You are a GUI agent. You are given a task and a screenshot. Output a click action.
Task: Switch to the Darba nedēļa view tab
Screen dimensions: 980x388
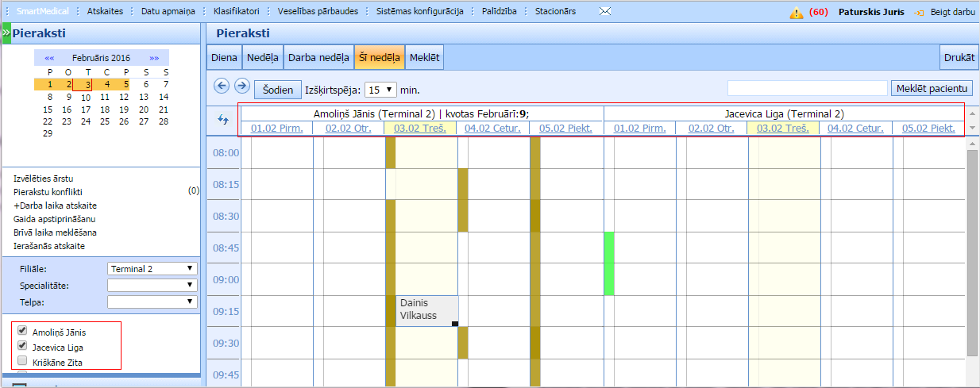318,58
